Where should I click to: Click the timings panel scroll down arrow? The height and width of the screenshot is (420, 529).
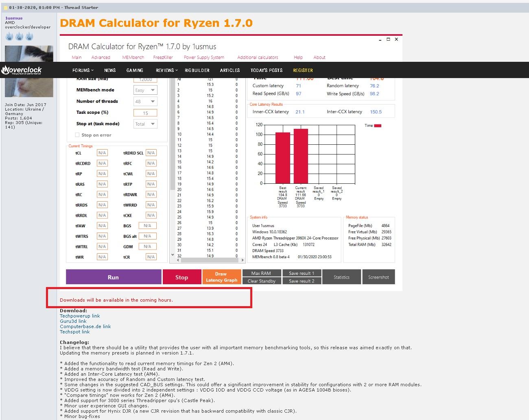point(173,255)
